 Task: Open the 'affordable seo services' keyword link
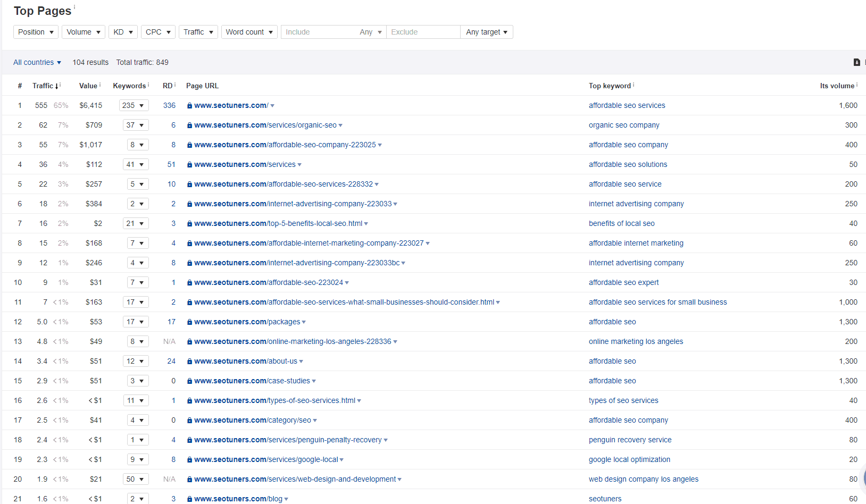coord(627,105)
